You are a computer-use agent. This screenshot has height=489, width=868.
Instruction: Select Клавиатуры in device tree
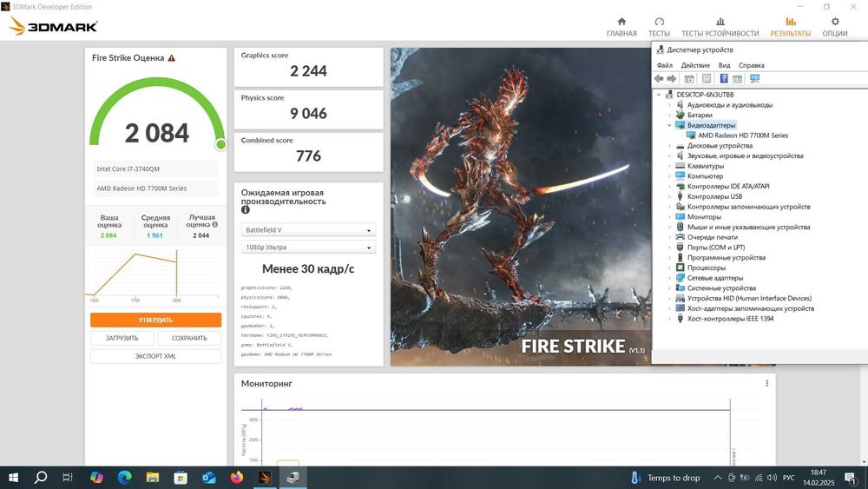(x=705, y=166)
